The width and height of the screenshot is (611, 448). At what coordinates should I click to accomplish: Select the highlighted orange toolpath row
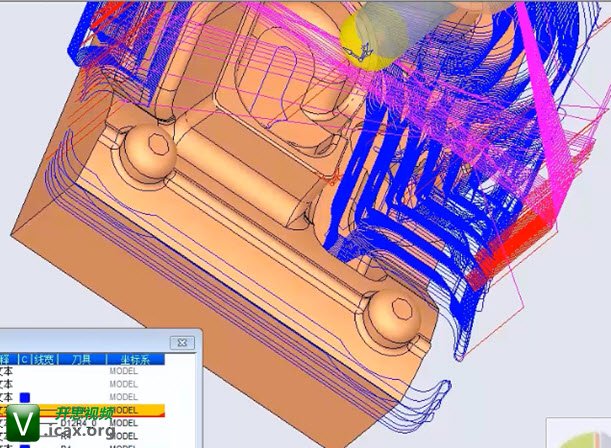(82, 410)
